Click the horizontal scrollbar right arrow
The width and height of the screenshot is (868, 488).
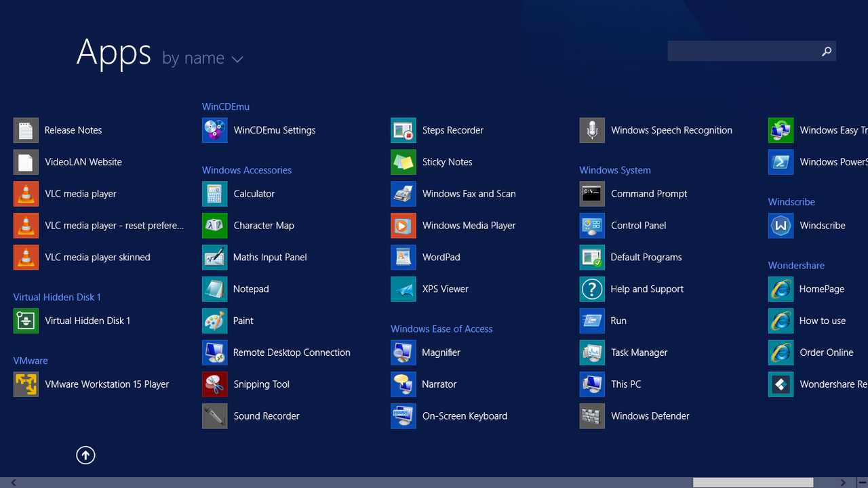pyautogui.click(x=843, y=483)
